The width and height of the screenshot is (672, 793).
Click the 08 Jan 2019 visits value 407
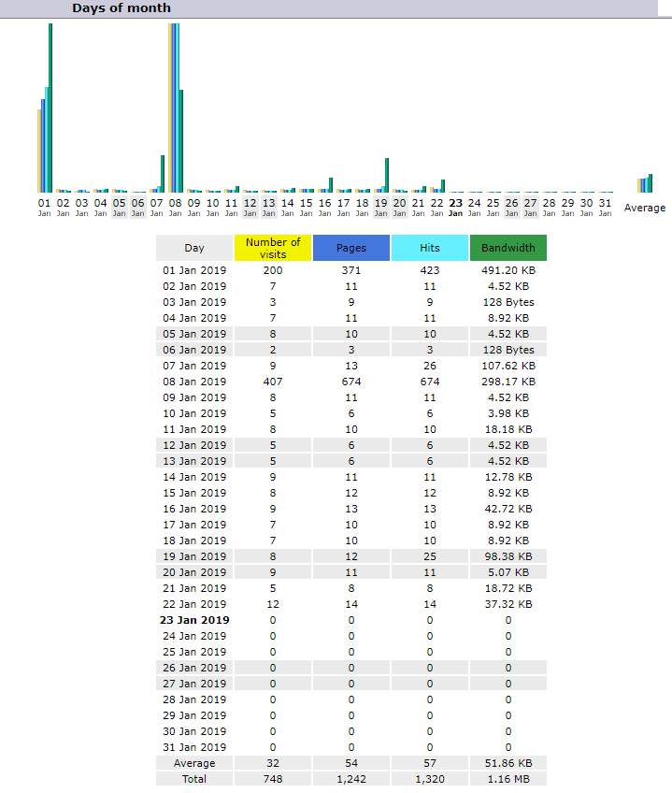(x=273, y=382)
